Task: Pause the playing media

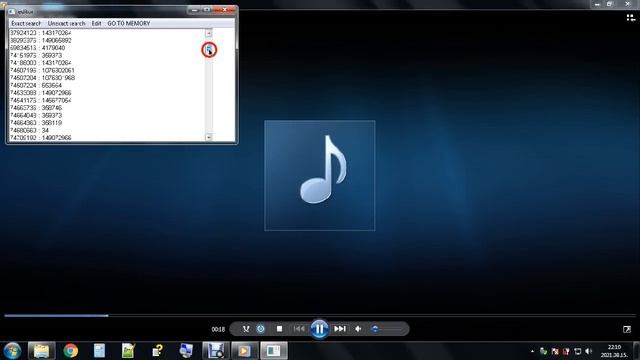Action: (319, 329)
